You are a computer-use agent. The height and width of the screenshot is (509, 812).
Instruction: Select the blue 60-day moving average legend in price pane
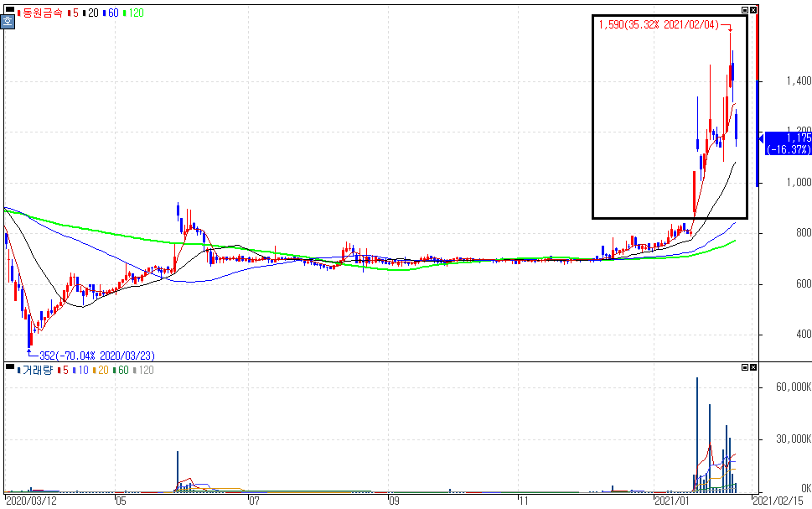tap(111, 13)
